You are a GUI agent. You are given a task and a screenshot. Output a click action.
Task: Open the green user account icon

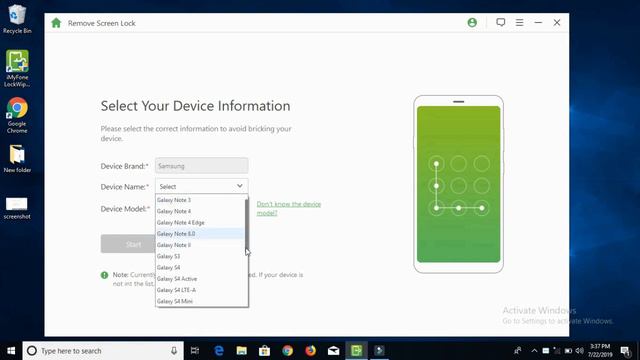pos(472,22)
